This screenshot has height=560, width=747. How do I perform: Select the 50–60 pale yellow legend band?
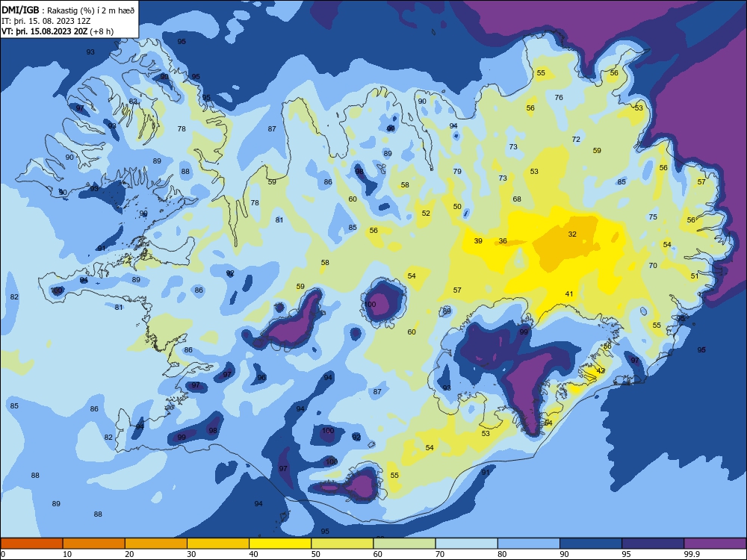point(342,544)
